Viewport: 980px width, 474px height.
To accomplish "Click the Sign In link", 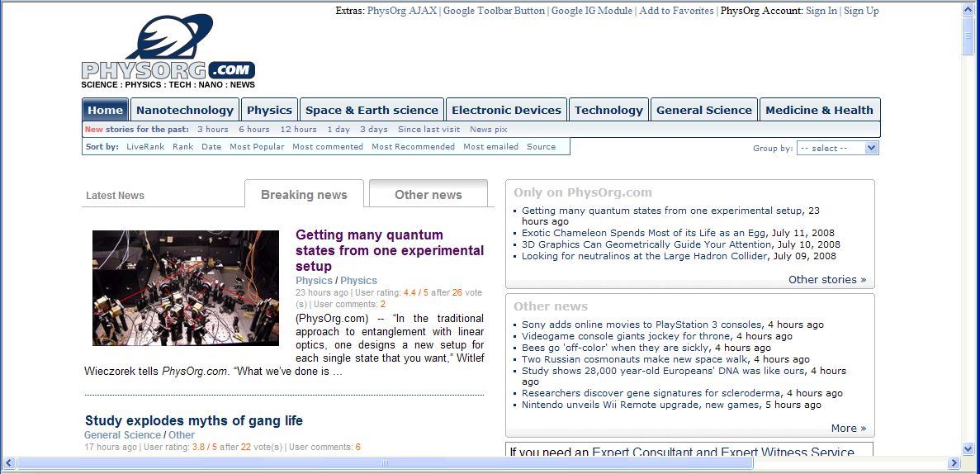I will point(821,11).
